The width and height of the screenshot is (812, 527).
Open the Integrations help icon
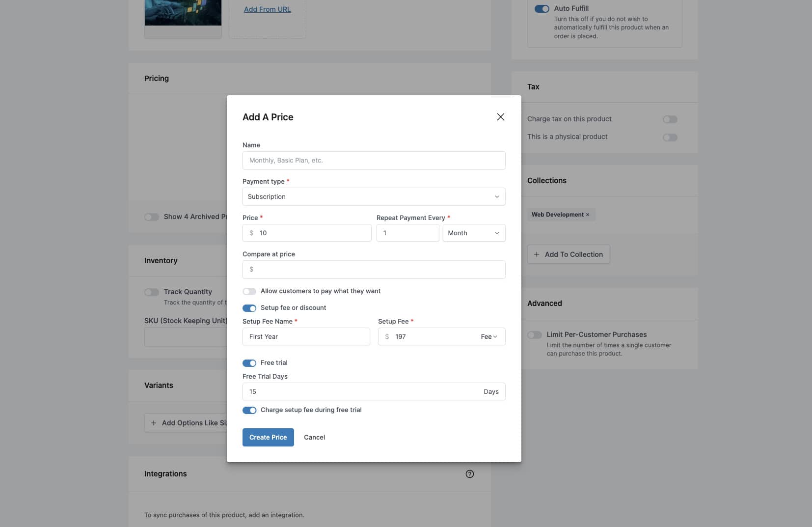[469, 474]
